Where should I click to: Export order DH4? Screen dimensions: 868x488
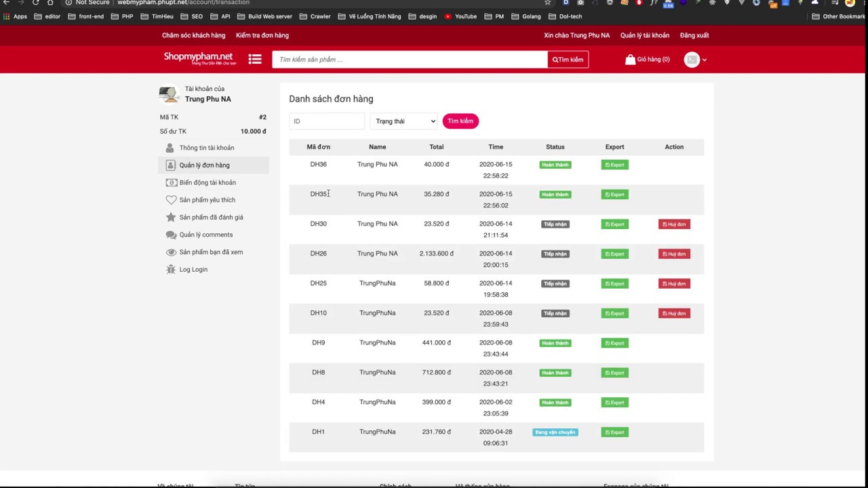pyautogui.click(x=614, y=403)
